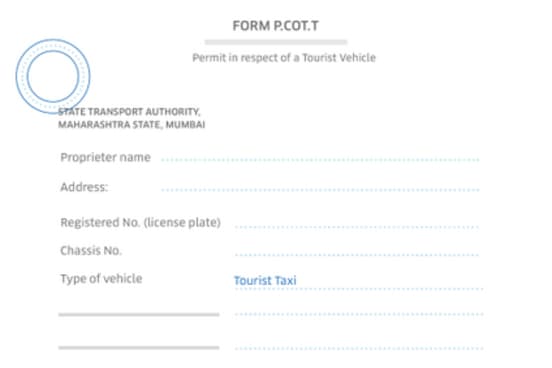This screenshot has height=368, width=552.
Task: Click the inner circle of the seal
Action: (53, 76)
